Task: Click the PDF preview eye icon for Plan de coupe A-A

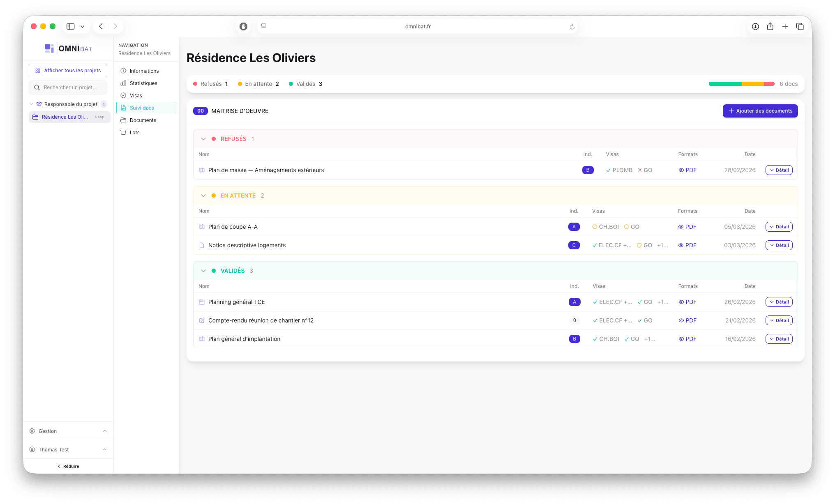Action: pyautogui.click(x=681, y=226)
